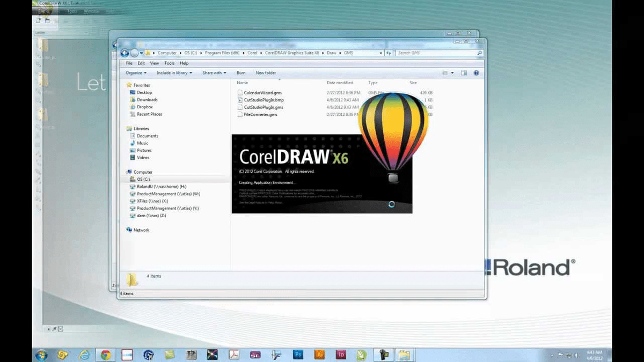Click the New folder button
The width and height of the screenshot is (644, 362).
point(265,72)
